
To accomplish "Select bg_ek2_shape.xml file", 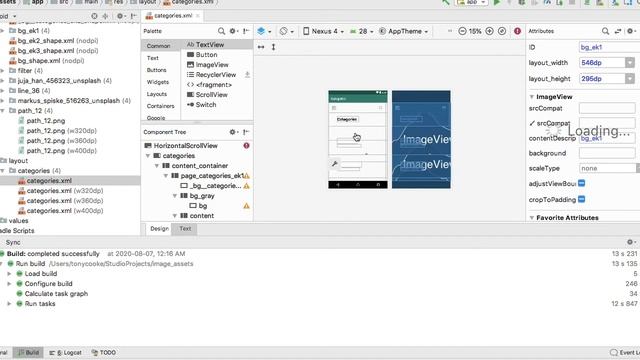I will [x=53, y=40].
